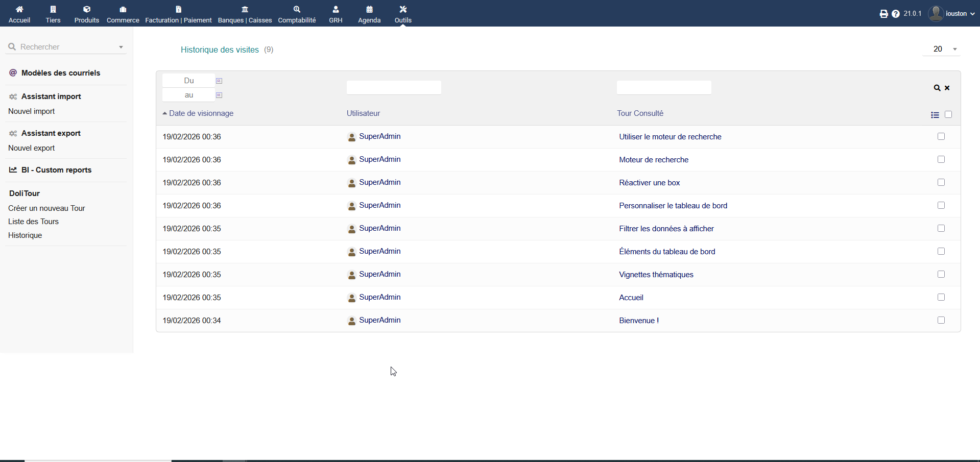Screen dimensions: 980x462
Task: Click the search magnifier icon in filter row
Action: point(937,88)
